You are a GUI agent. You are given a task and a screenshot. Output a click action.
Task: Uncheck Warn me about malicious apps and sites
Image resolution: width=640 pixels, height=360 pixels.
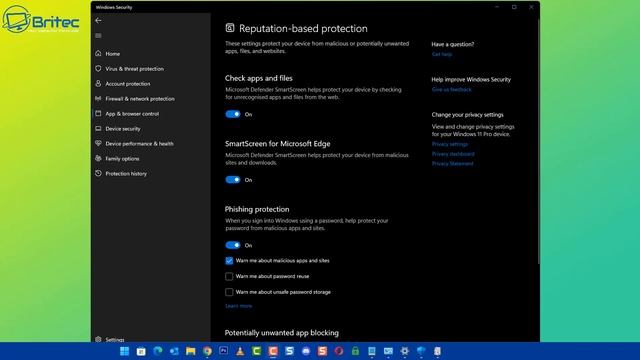[229, 260]
